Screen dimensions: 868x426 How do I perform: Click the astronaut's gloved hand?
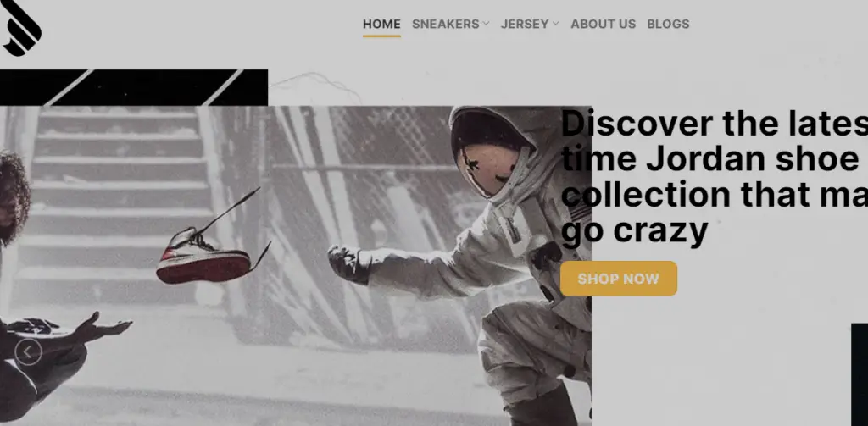click(x=348, y=264)
